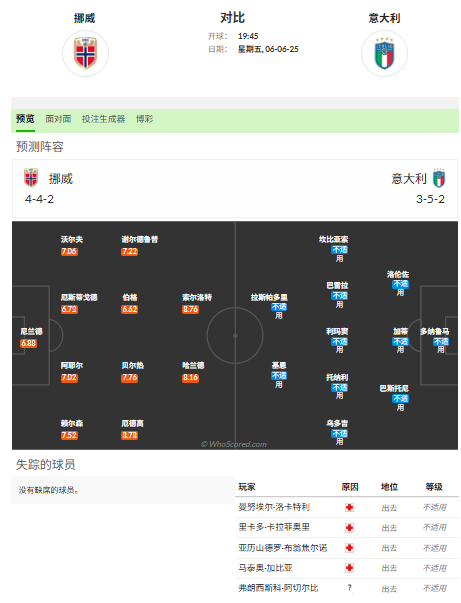The height and width of the screenshot is (603, 461).
Task: Select the 博彩 tab
Action: [145, 119]
